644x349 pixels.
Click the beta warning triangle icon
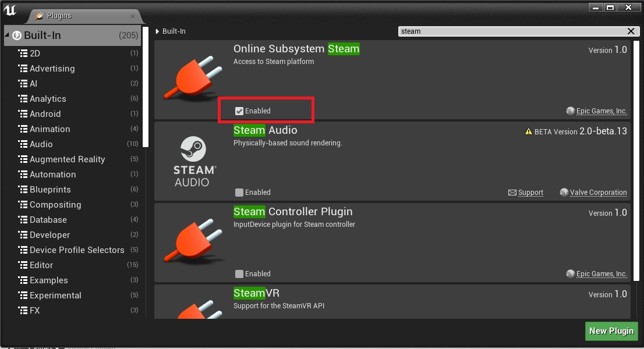pos(529,131)
